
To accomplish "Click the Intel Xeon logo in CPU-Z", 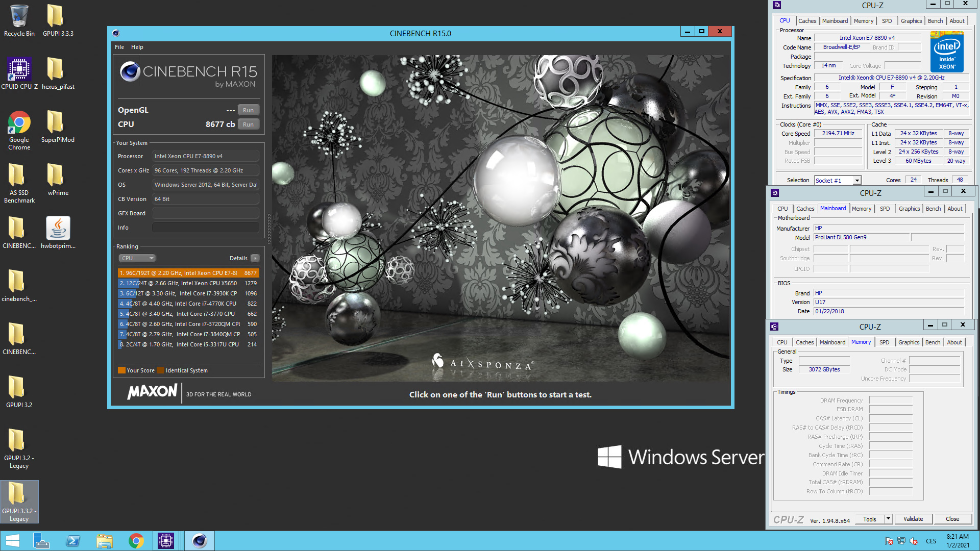I will tap(947, 52).
